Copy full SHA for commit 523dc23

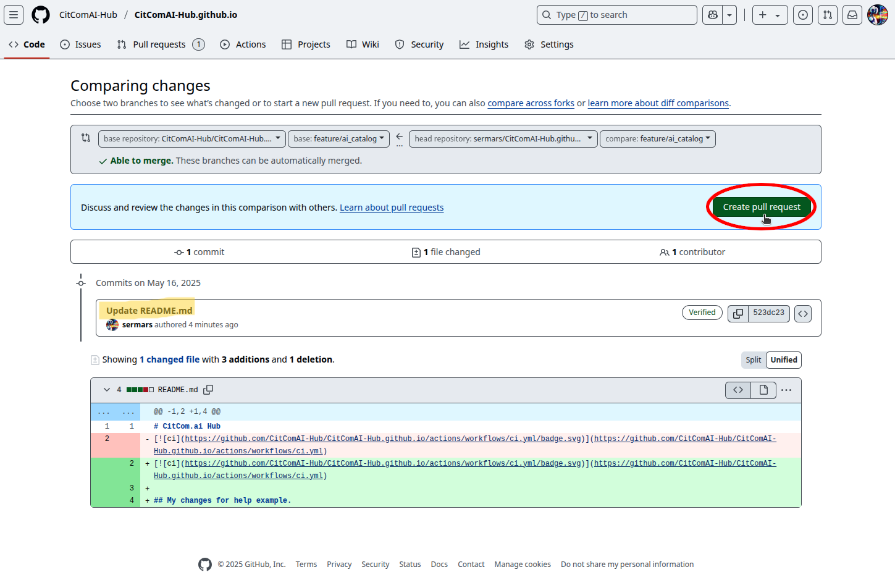(738, 313)
